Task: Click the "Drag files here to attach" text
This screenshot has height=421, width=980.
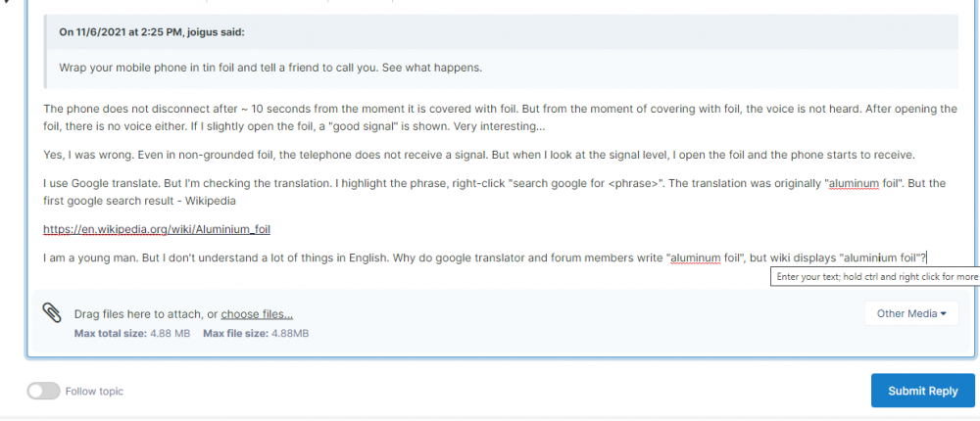Action: click(144, 314)
